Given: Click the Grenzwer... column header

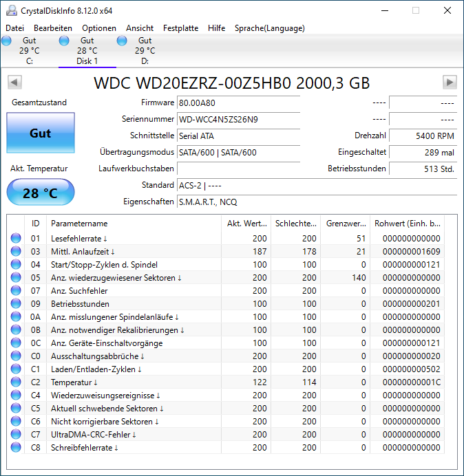Looking at the screenshot, I should point(346,224).
